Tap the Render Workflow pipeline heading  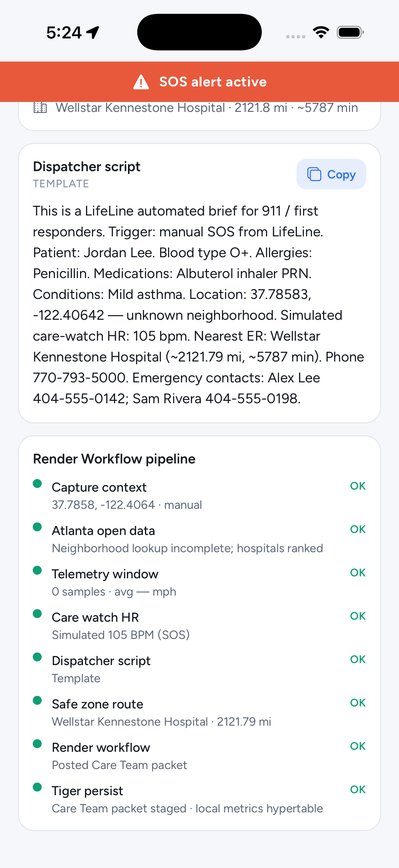pos(114,459)
